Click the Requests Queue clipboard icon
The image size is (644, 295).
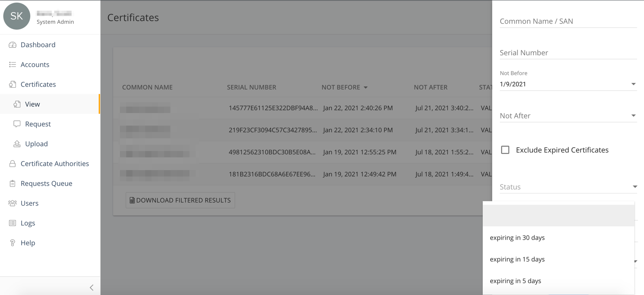(x=13, y=184)
